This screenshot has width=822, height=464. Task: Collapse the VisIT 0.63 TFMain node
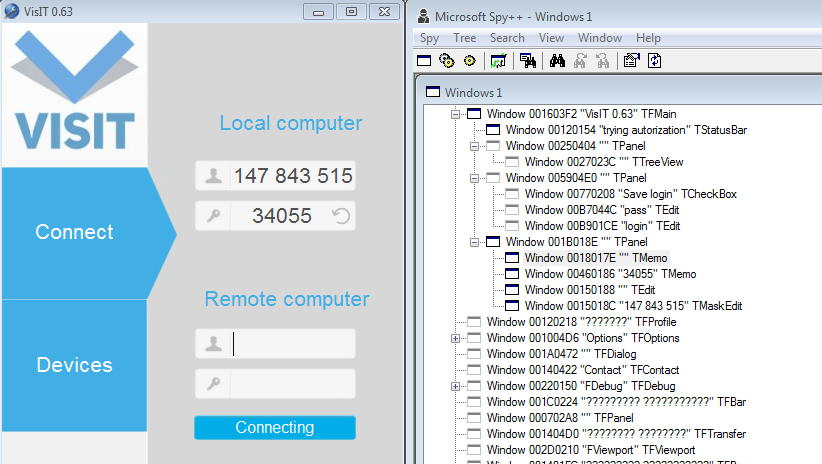pos(456,114)
